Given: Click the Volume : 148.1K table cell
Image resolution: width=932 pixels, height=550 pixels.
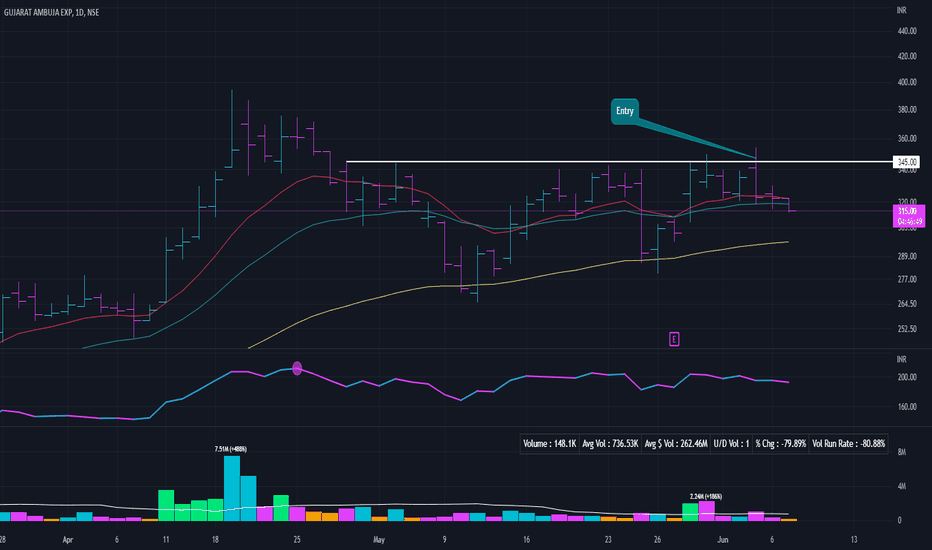Looking at the screenshot, I should (549, 444).
